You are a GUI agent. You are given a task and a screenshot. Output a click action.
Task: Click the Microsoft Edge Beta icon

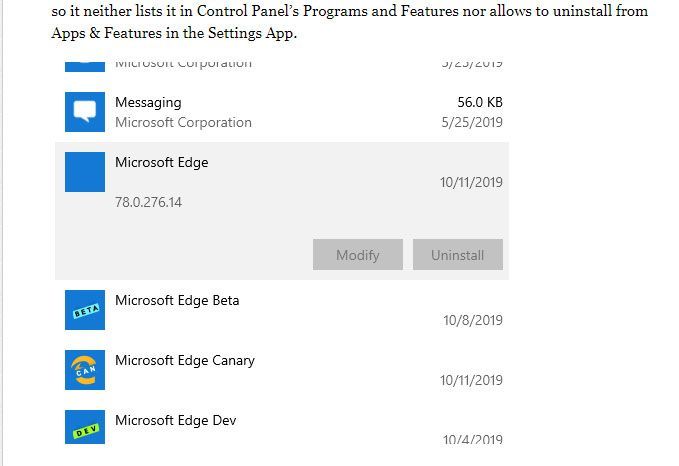coord(85,310)
